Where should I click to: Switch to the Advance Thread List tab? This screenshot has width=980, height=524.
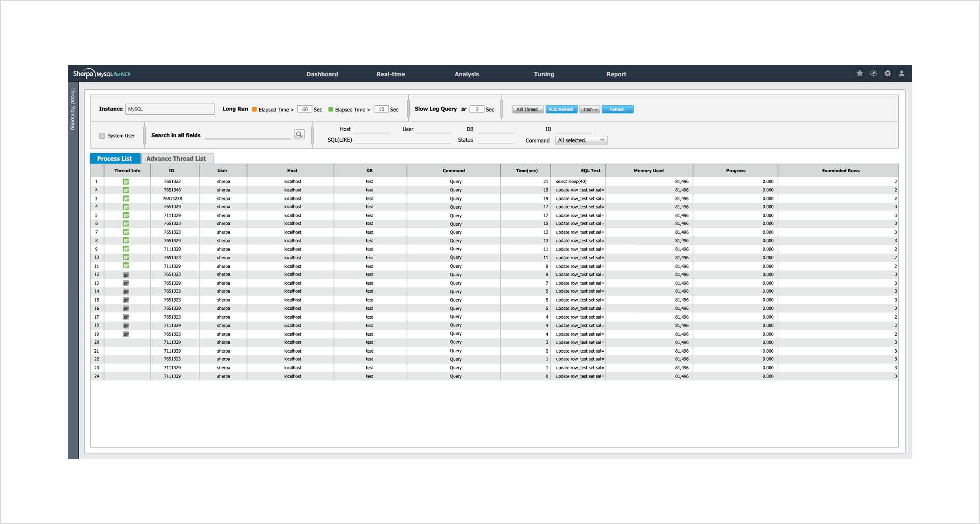(x=176, y=159)
